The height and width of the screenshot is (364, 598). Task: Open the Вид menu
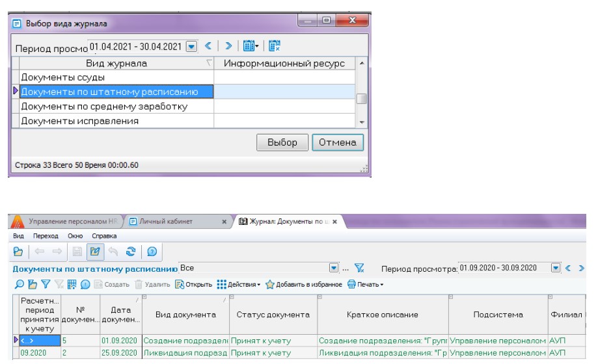click(x=18, y=236)
